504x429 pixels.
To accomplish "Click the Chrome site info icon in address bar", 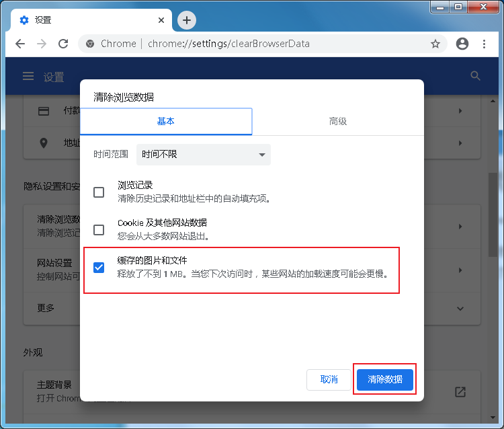I will point(90,44).
